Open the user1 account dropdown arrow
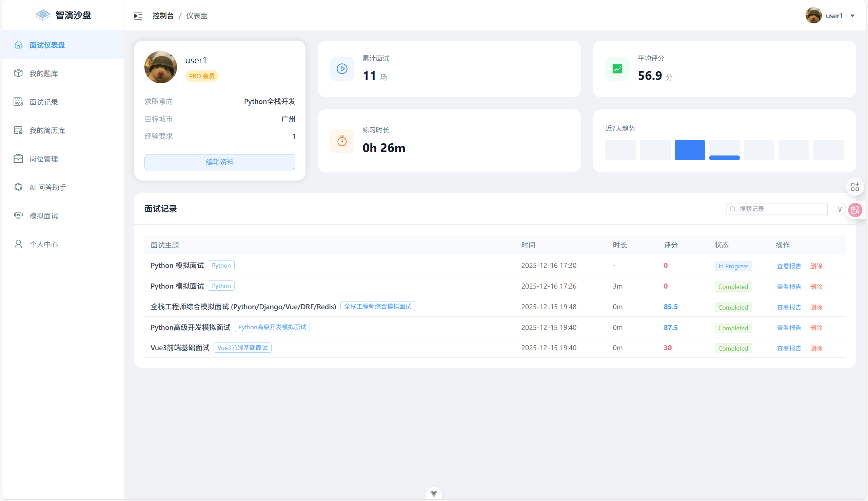 point(852,16)
